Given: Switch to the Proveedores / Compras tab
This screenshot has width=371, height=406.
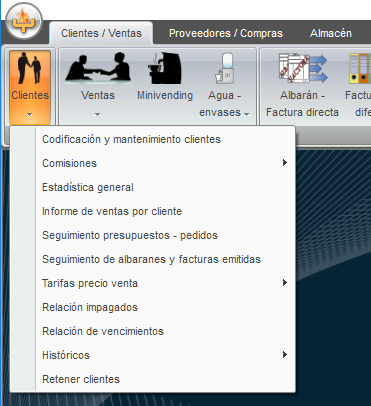Looking at the screenshot, I should pyautogui.click(x=226, y=33).
